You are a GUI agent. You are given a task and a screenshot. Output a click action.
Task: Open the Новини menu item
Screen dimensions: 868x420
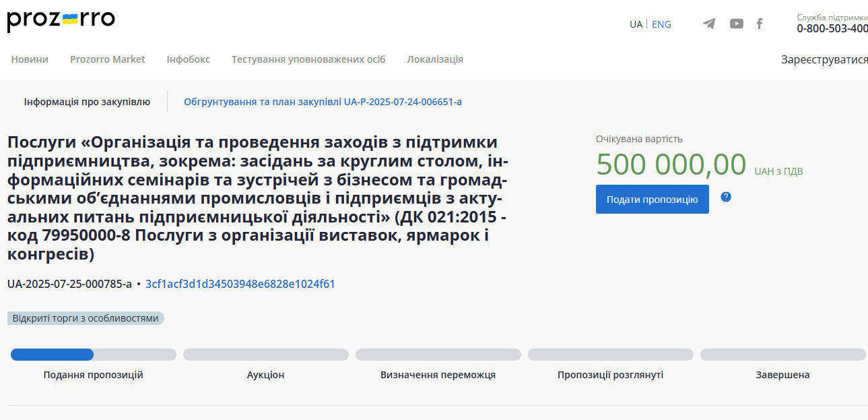pos(30,59)
